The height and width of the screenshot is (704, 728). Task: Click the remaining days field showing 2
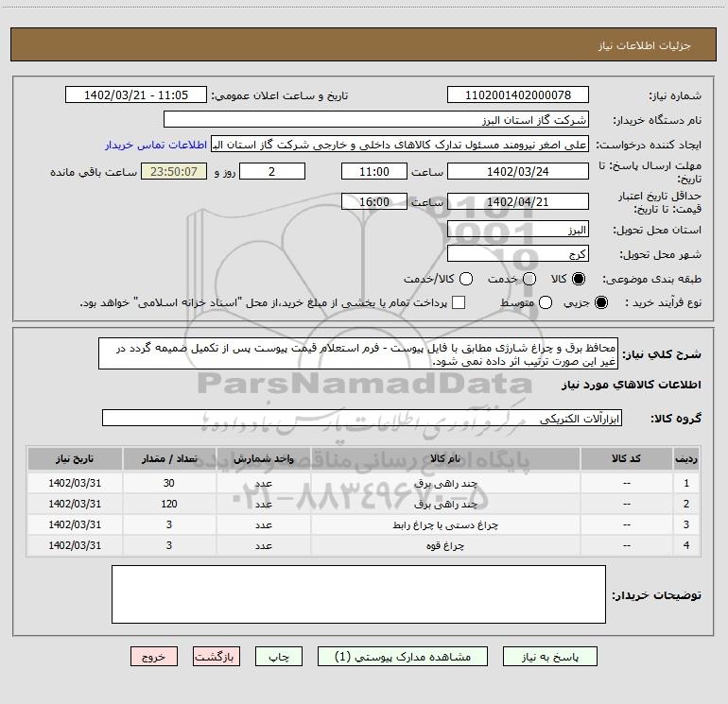pyautogui.click(x=272, y=171)
